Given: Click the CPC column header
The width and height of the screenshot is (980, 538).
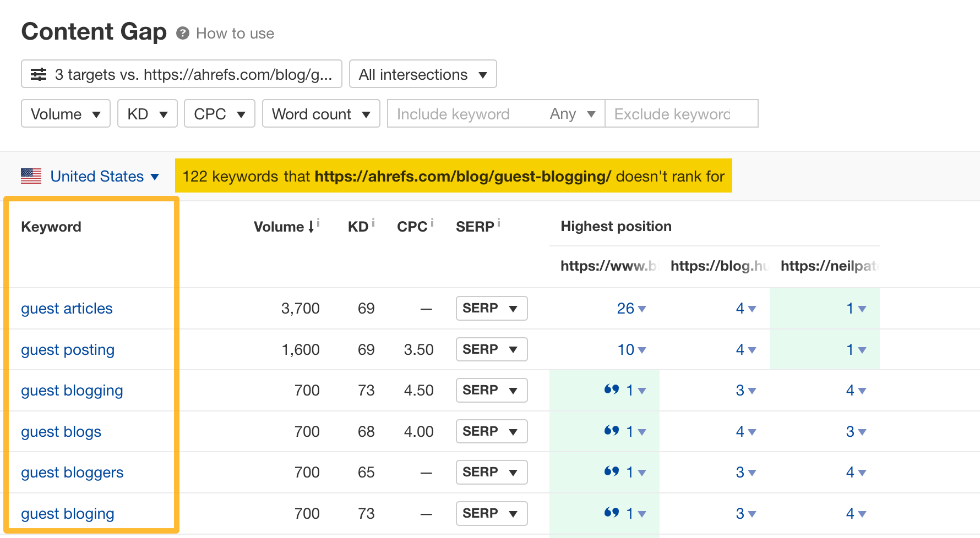Looking at the screenshot, I should point(412,227).
